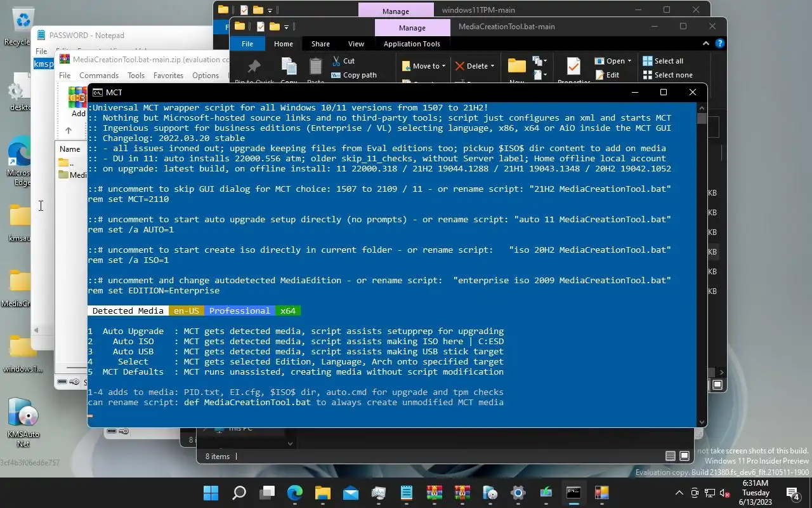Click the up arrow on MCT scrollbar
Image resolution: width=812 pixels, height=508 pixels.
[702, 108]
